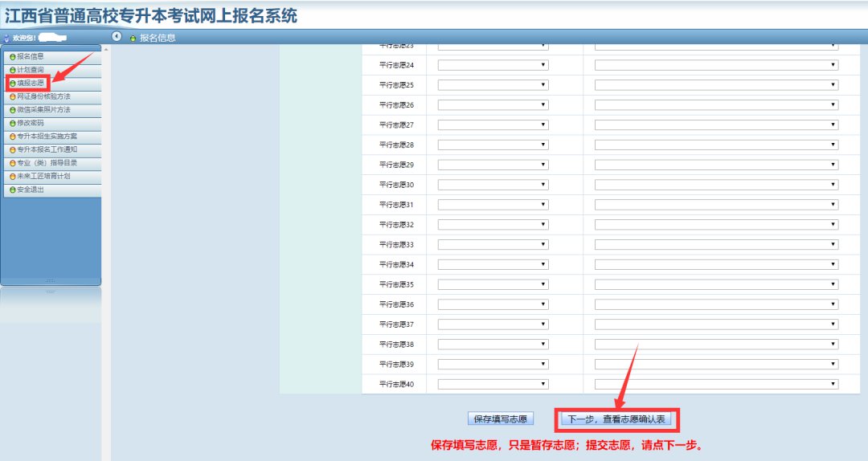Open narrow dropdown in 平行志愿33 row

point(493,244)
